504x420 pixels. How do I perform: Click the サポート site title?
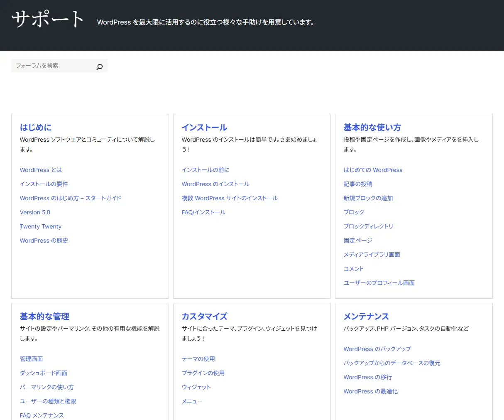pyautogui.click(x=46, y=19)
